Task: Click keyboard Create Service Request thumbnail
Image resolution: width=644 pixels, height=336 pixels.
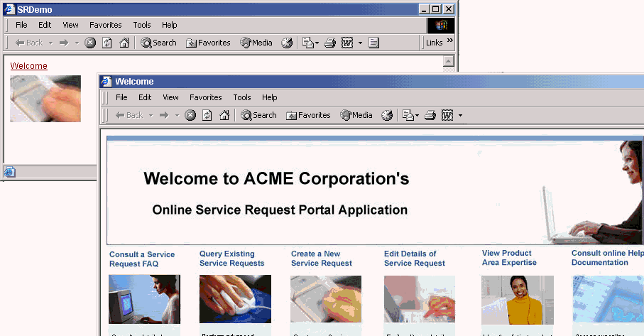Action: (326, 299)
